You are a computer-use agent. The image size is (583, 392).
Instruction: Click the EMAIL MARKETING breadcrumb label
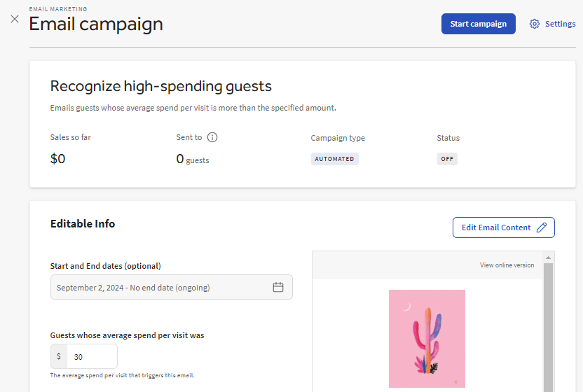click(58, 9)
